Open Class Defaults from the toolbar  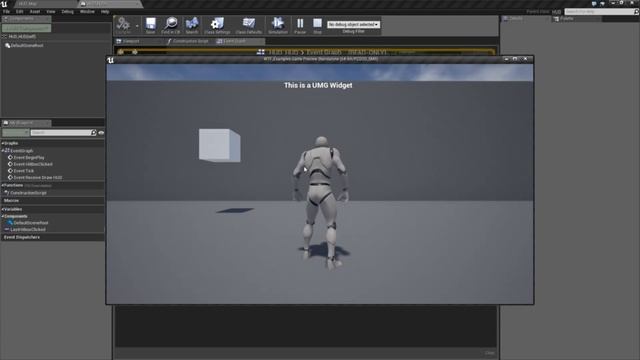(x=249, y=25)
